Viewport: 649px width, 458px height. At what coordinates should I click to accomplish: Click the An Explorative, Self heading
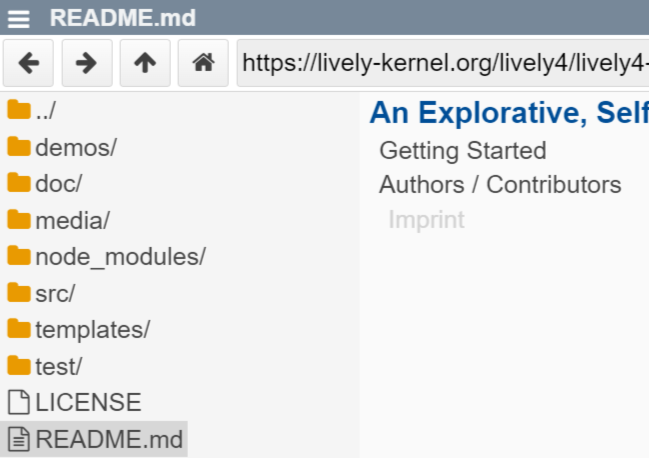point(508,114)
